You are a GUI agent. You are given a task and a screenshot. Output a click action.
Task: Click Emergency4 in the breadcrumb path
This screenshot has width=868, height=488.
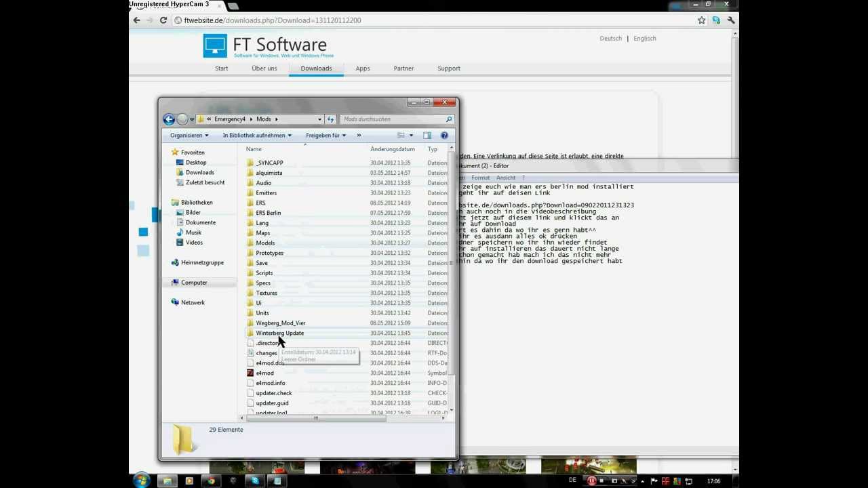tap(230, 119)
